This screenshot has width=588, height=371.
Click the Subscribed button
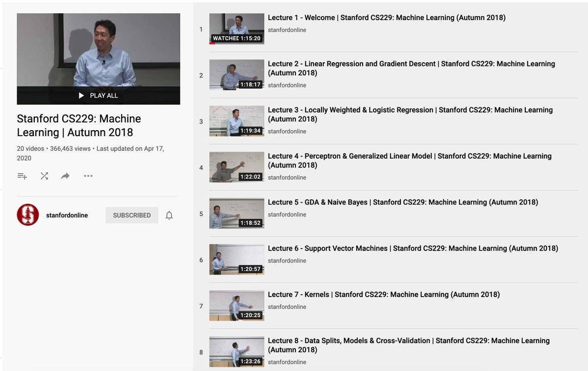[x=132, y=215]
